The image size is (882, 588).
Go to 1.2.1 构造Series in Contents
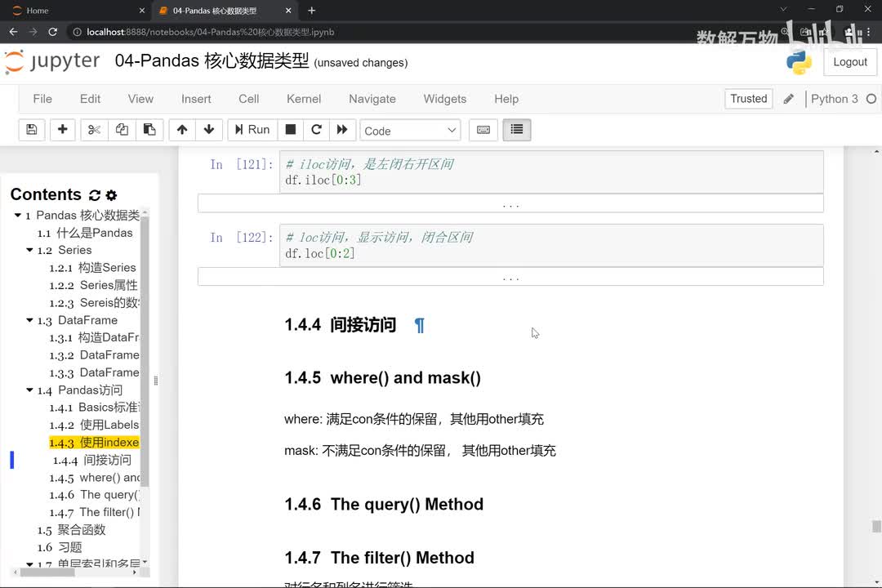(93, 268)
